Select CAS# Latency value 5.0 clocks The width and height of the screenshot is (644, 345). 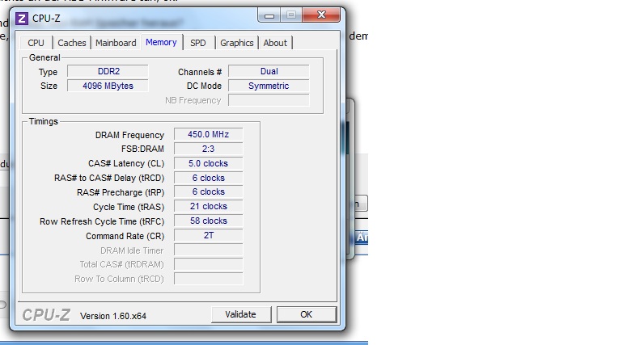(x=208, y=163)
